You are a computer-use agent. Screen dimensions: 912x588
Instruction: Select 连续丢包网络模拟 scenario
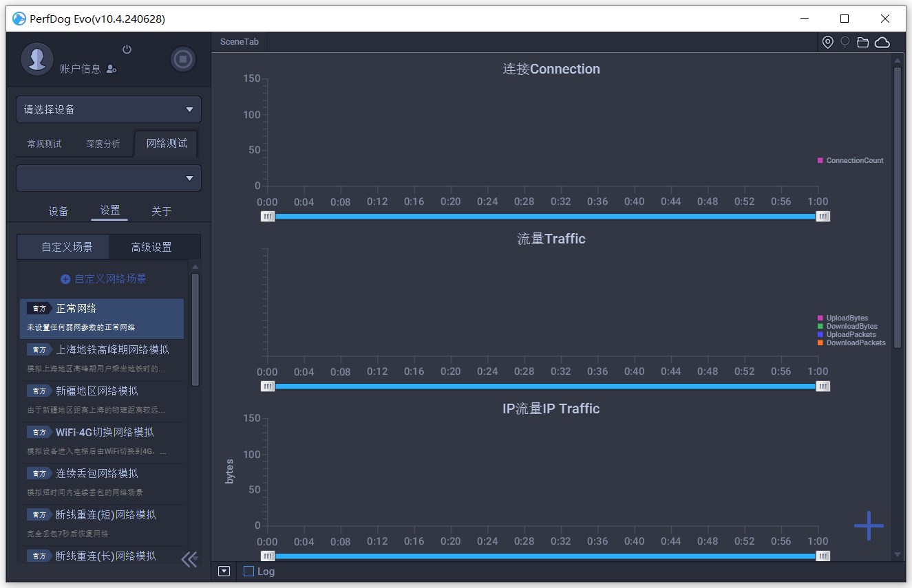102,483
